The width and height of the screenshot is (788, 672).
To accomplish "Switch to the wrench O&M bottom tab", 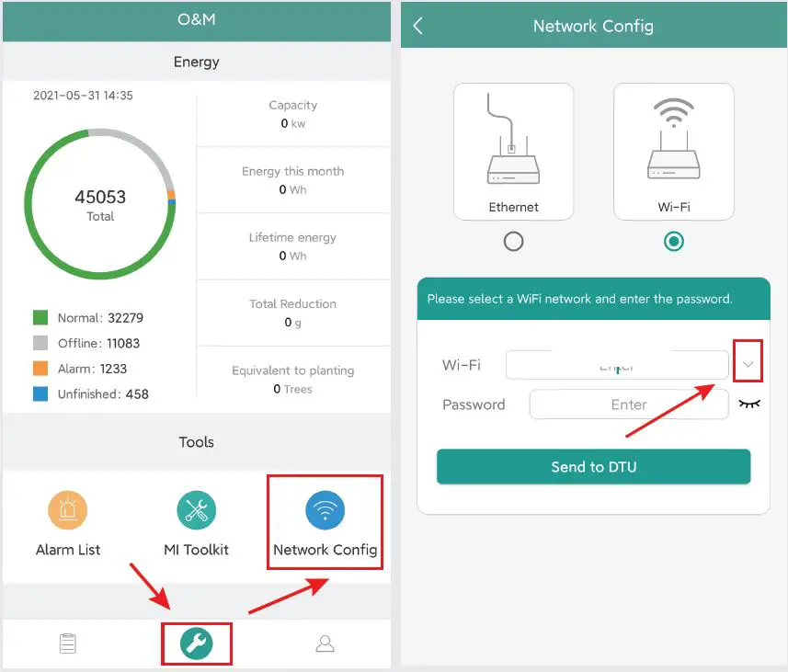I will tap(197, 644).
